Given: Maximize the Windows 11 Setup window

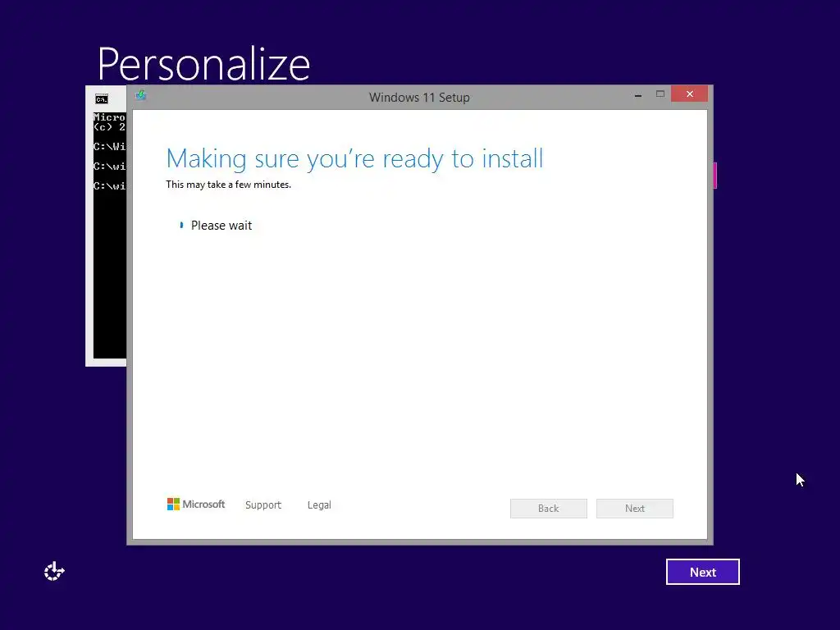Looking at the screenshot, I should coord(660,94).
